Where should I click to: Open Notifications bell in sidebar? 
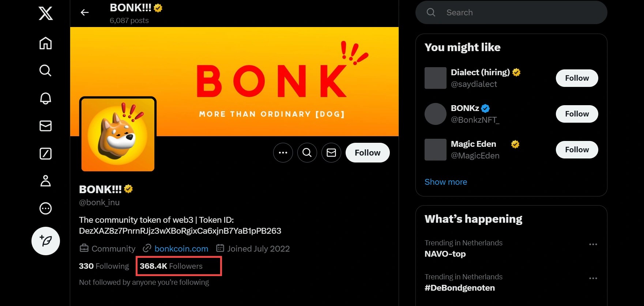(x=45, y=98)
